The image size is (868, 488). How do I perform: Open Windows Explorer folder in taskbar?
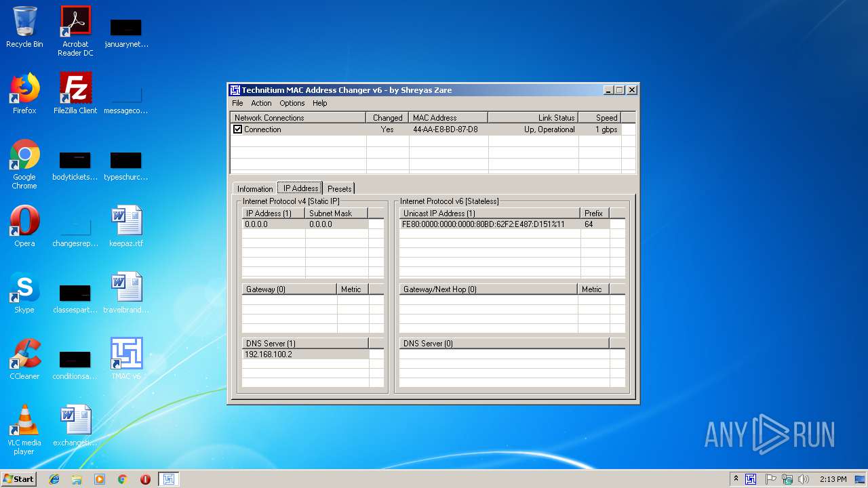point(77,479)
